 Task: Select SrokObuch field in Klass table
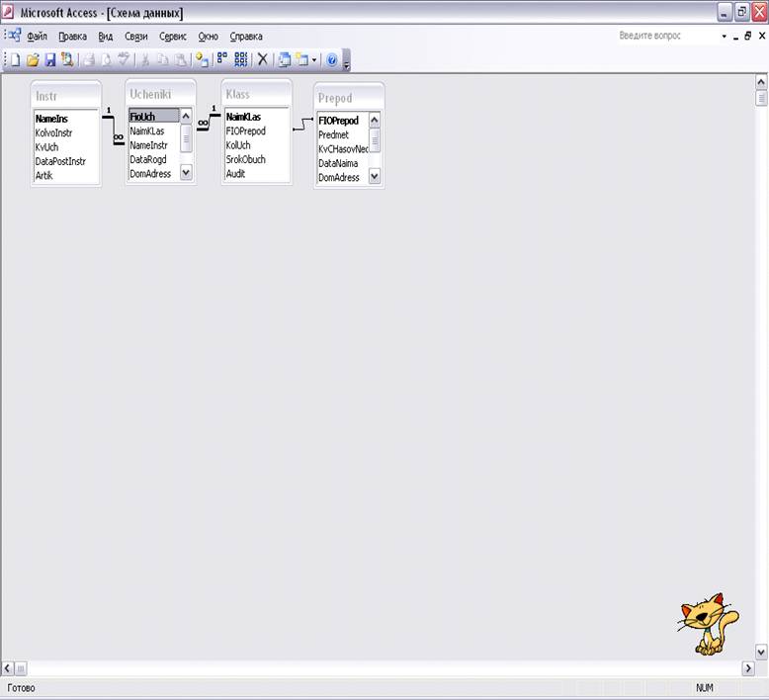click(246, 159)
